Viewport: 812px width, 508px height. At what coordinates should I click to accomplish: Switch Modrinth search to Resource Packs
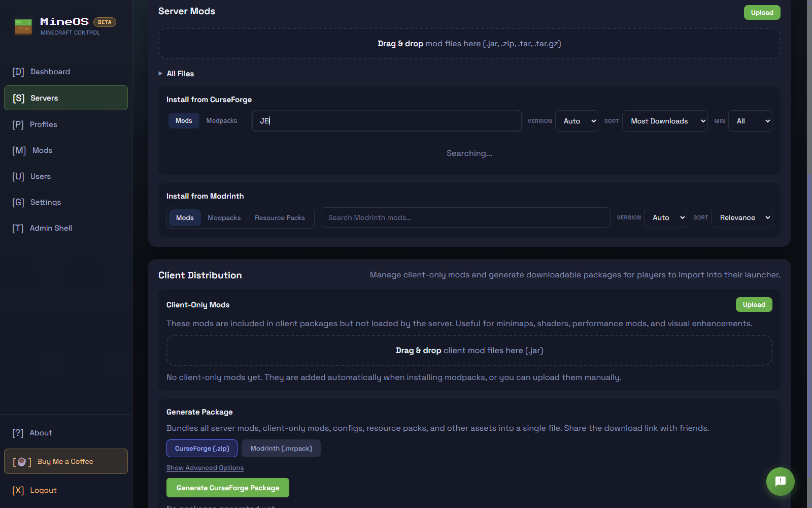coord(280,217)
